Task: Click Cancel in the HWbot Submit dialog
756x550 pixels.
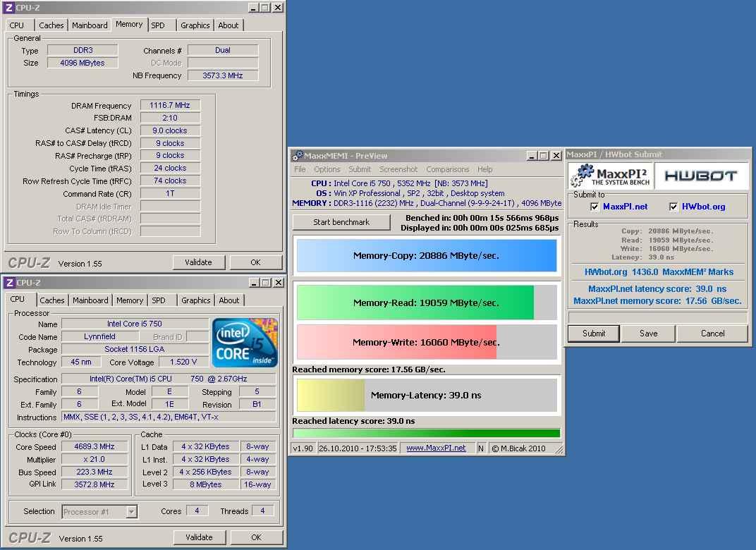Action: coord(712,334)
